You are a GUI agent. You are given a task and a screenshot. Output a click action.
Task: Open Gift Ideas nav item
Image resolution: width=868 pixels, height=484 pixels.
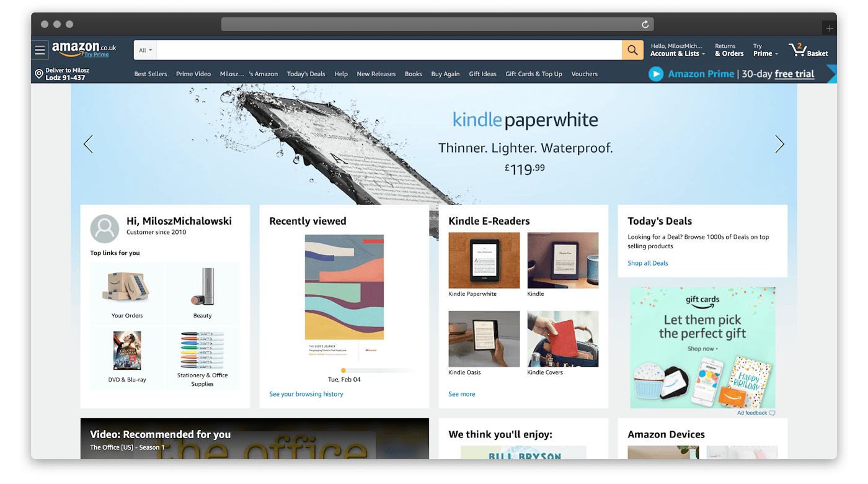pyautogui.click(x=482, y=74)
